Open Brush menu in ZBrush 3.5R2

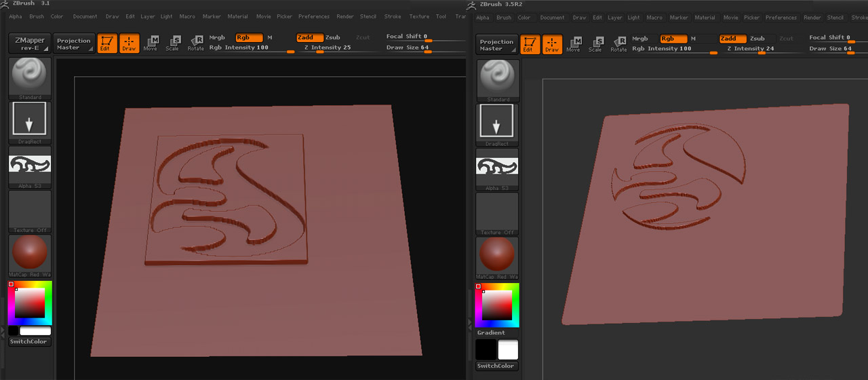(x=504, y=18)
